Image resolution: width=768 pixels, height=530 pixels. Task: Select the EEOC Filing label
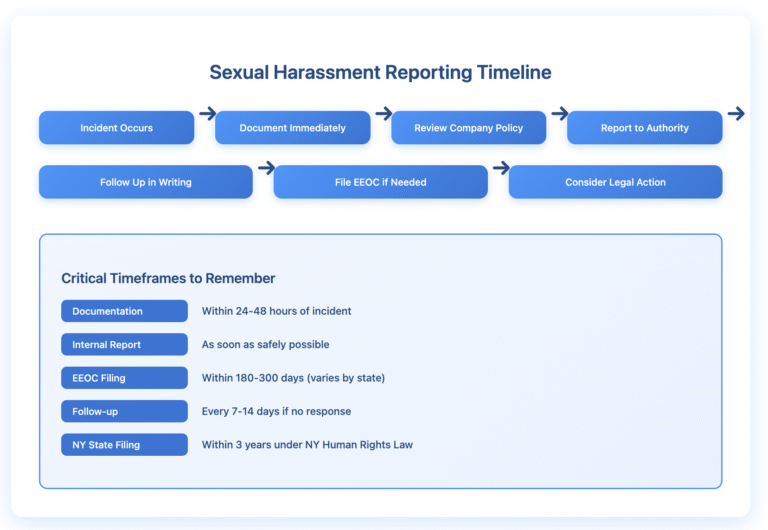click(x=124, y=378)
